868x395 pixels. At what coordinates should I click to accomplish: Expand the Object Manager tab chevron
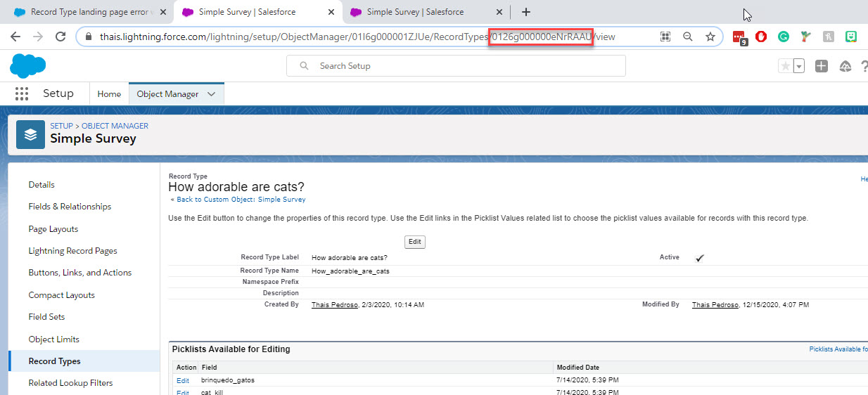[x=212, y=94]
